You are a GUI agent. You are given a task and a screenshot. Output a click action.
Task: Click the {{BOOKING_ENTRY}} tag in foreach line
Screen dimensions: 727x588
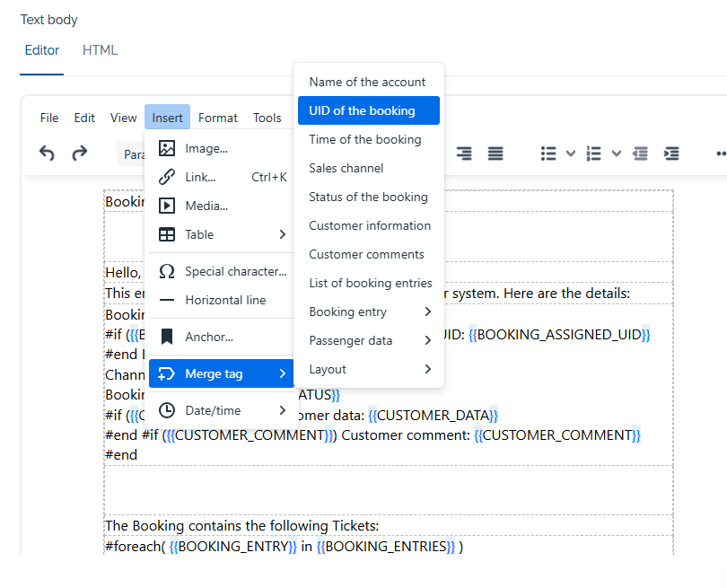[232, 547]
